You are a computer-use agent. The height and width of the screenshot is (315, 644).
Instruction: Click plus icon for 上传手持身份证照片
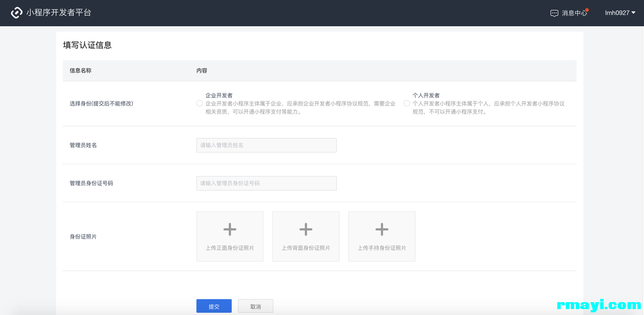(382, 230)
